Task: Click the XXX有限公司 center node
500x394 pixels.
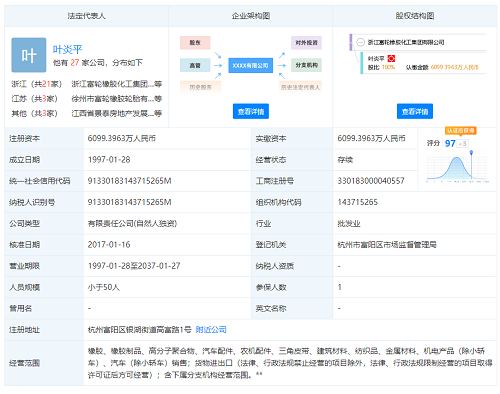Action: coord(250,65)
